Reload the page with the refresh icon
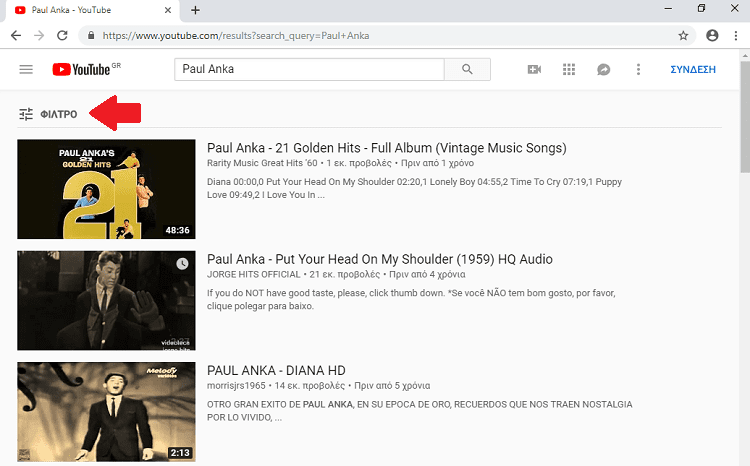Image resolution: width=750 pixels, height=466 pixels. (x=62, y=35)
